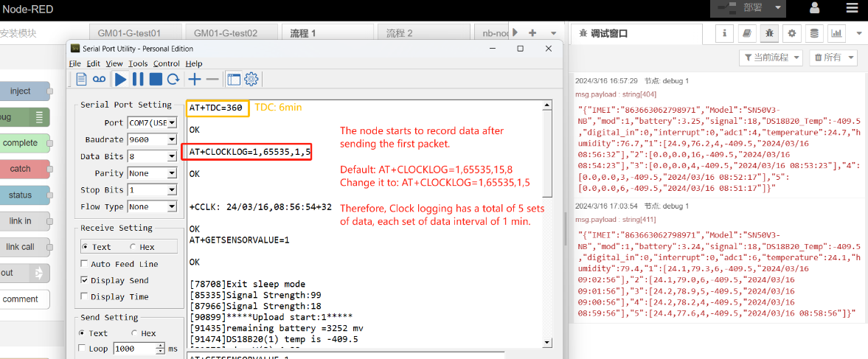Toggle Display Send checkbox
Screen dimensions: 868x359
pyautogui.click(x=84, y=280)
